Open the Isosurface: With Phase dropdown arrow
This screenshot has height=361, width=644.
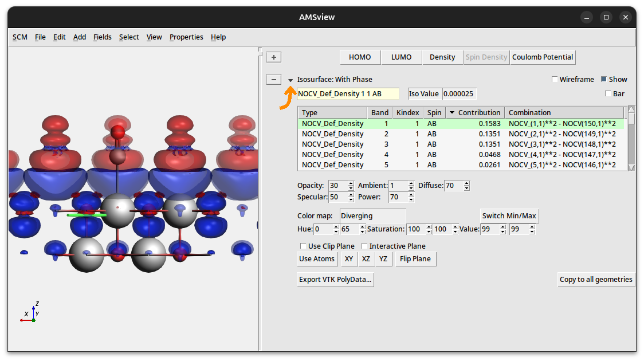coord(290,80)
